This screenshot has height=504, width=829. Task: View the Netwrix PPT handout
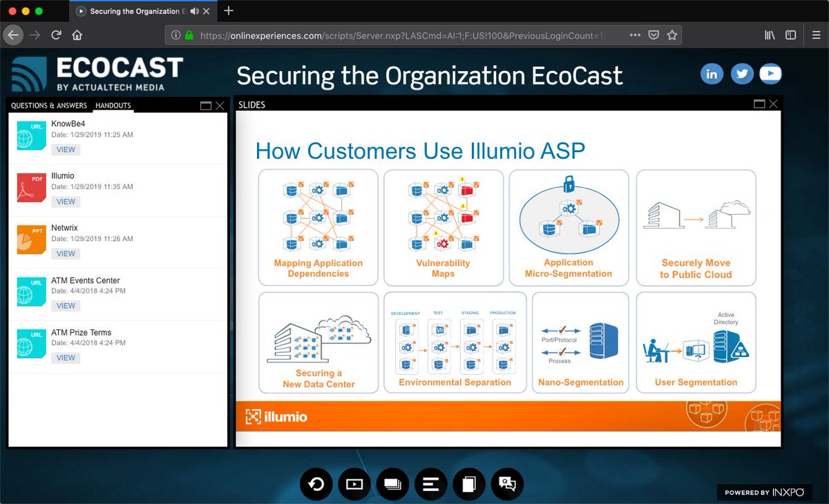(x=66, y=253)
